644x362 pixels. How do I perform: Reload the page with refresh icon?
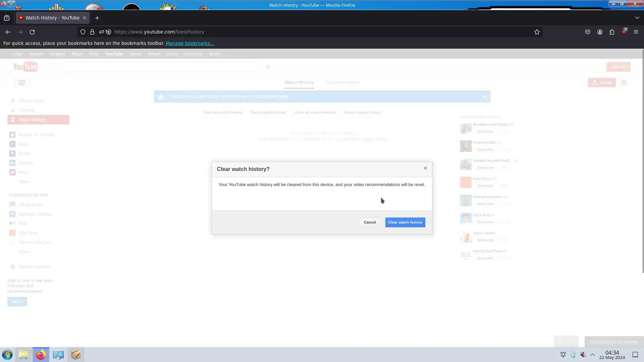coord(32,32)
